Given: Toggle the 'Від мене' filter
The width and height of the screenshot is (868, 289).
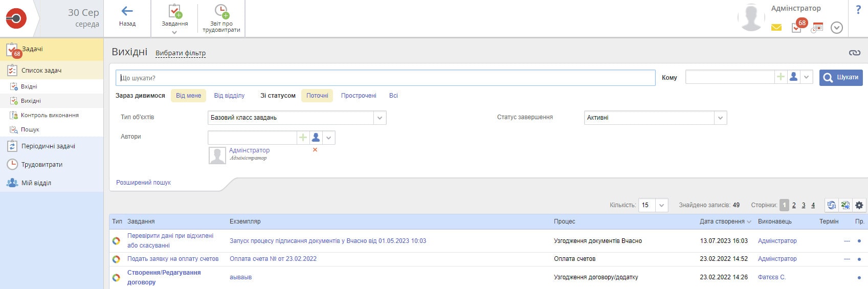Looking at the screenshot, I should (188, 96).
